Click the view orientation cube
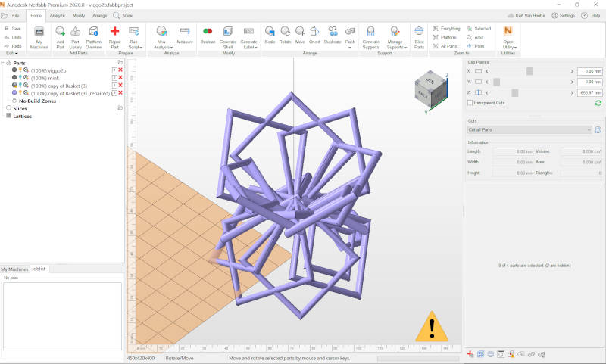Viewport: 606px width, 364px height. tap(430, 89)
